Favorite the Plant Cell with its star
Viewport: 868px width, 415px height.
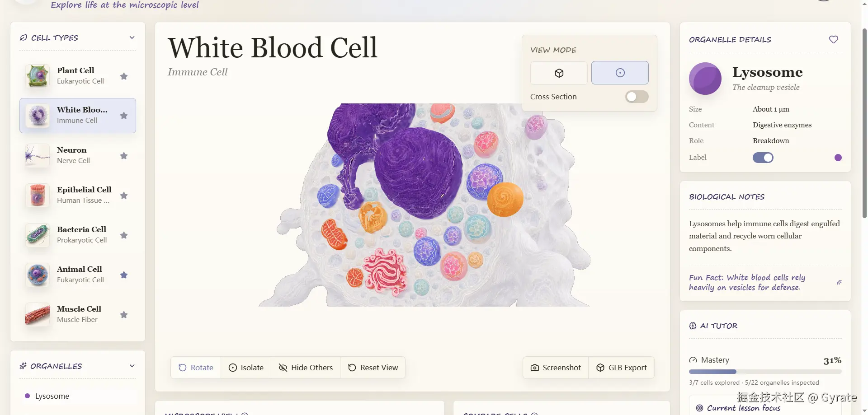(124, 76)
